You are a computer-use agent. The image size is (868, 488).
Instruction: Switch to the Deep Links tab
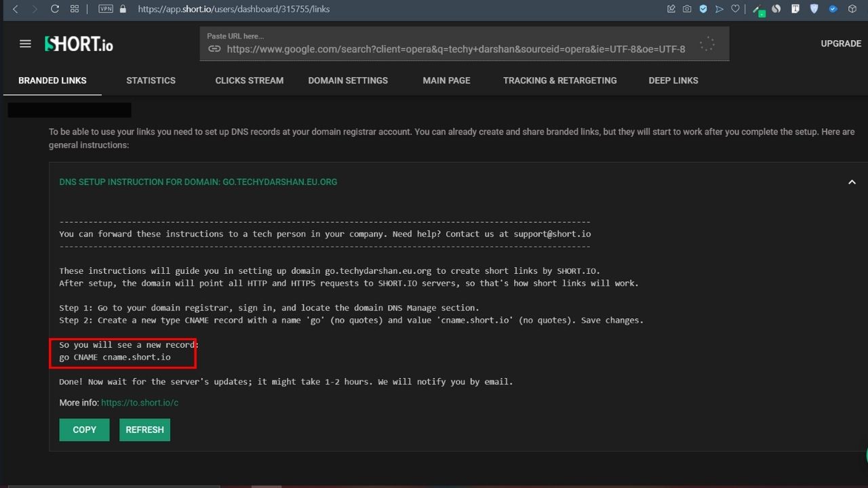coord(673,80)
